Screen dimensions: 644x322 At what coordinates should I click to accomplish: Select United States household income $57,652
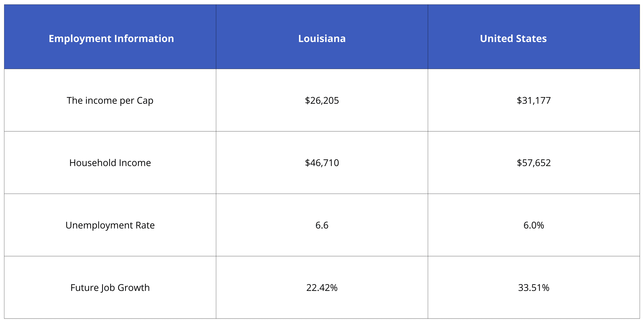[534, 163]
